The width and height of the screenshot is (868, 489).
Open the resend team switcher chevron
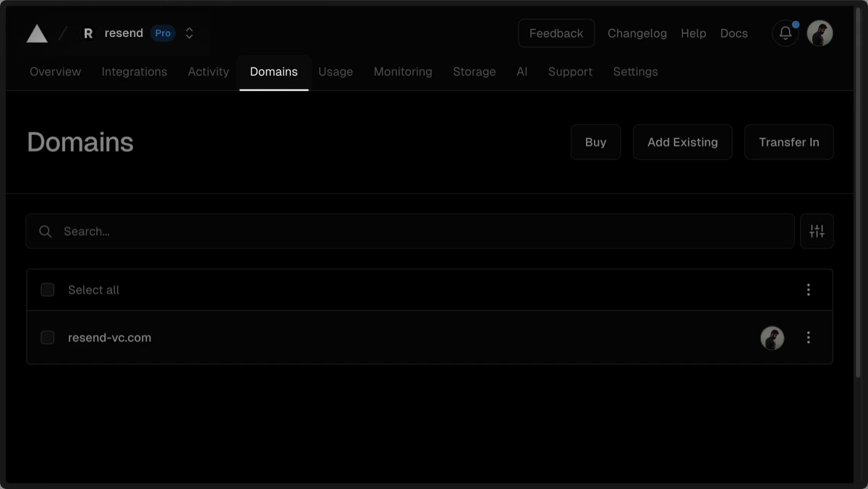coord(188,33)
